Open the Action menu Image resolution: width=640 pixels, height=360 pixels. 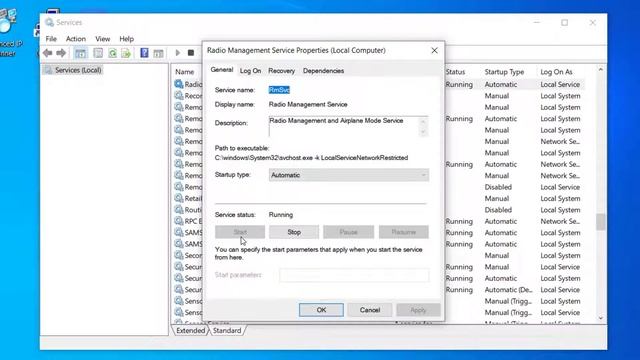76,39
